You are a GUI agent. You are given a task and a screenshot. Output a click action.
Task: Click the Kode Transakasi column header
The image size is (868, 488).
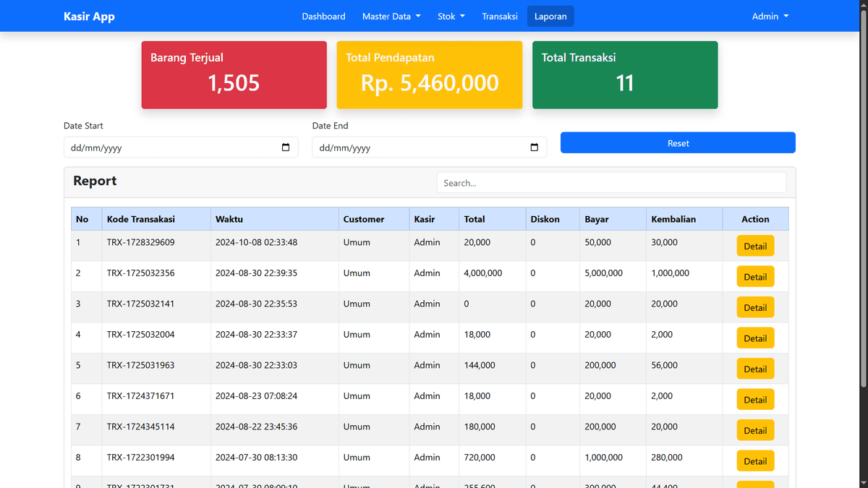tap(156, 219)
